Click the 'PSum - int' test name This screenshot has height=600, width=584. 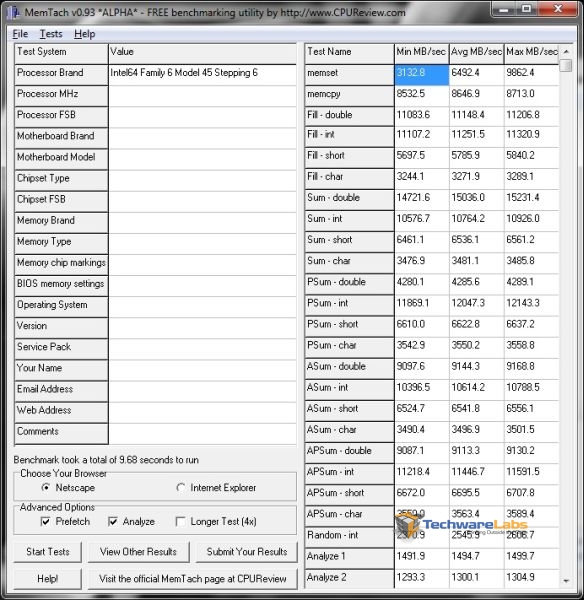[x=349, y=305]
